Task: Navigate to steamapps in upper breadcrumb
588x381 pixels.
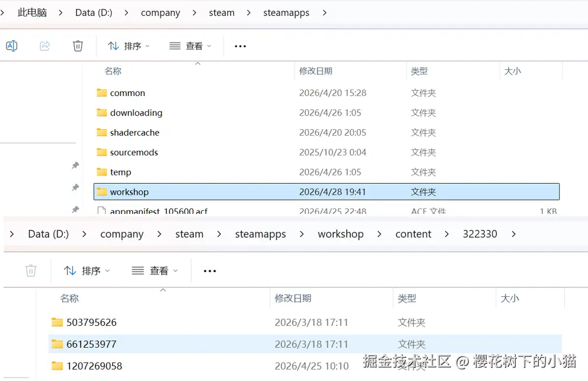Action: pos(286,12)
